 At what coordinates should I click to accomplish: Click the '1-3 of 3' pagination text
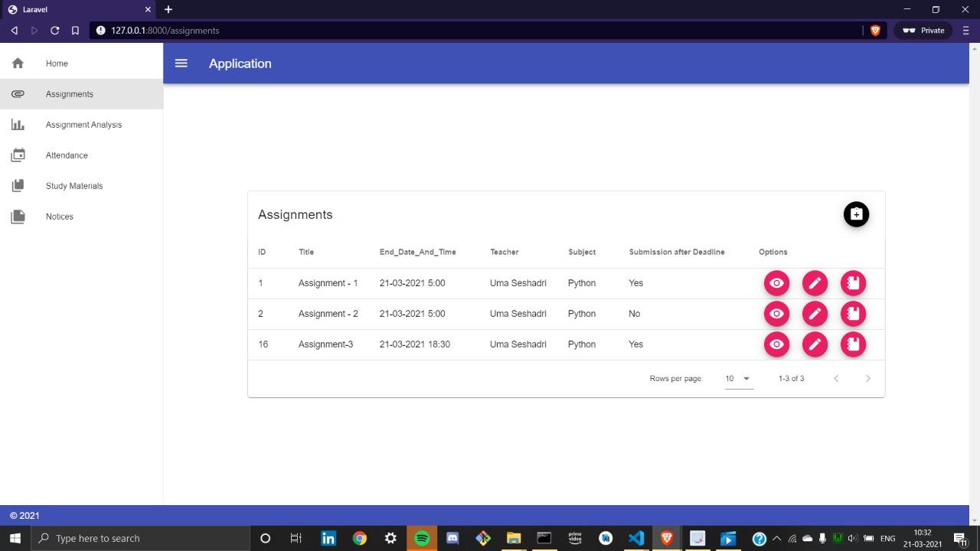[x=791, y=378]
